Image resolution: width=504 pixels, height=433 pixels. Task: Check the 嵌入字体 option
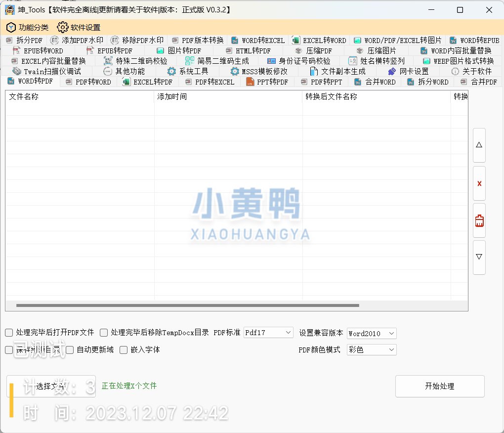[124, 350]
